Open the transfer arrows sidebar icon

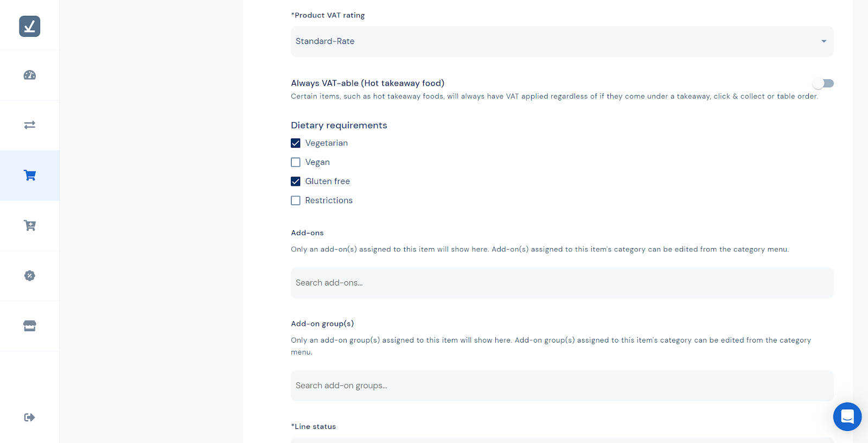pyautogui.click(x=30, y=125)
